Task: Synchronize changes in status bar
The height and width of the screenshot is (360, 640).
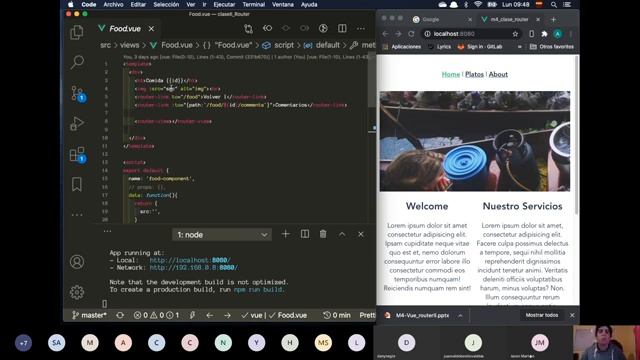Action: (x=120, y=315)
